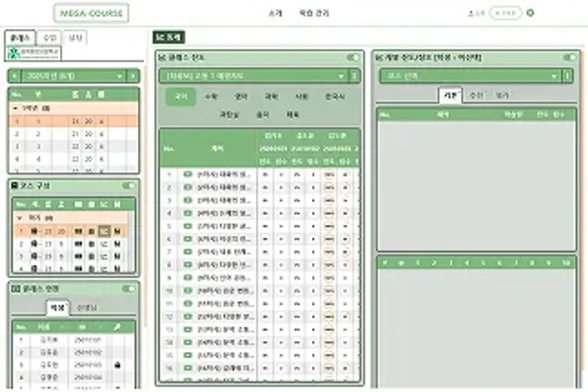Select the 한국사 subject tab
Image resolution: width=588 pixels, height=392 pixels.
334,97
